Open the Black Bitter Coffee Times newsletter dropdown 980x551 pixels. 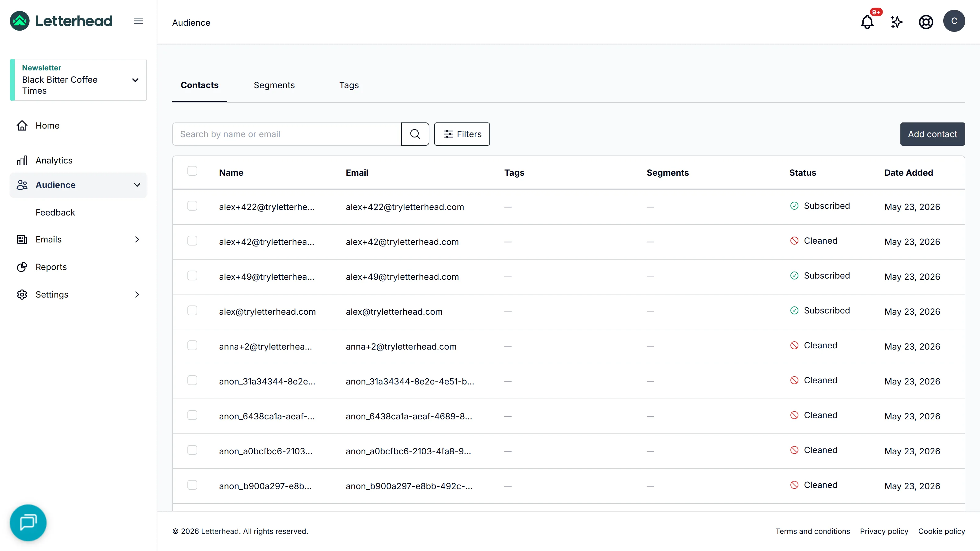click(78, 80)
